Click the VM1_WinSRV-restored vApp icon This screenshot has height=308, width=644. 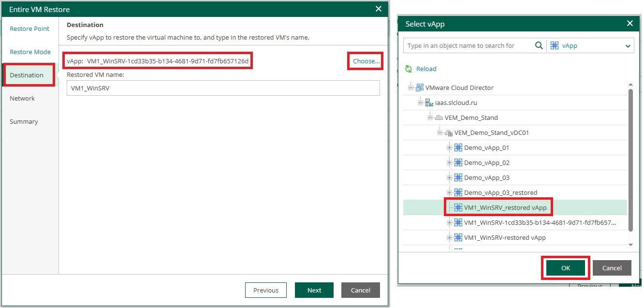pos(458,237)
